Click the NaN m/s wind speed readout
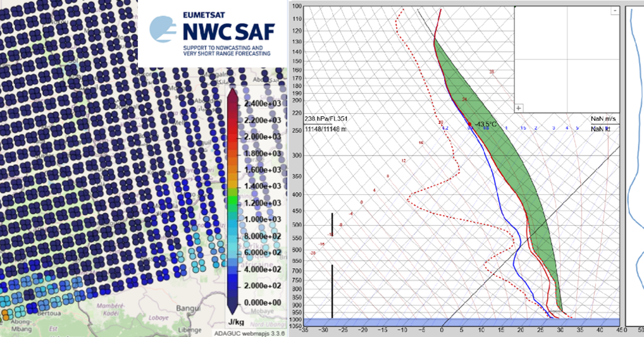This screenshot has height=337, width=644. (604, 118)
